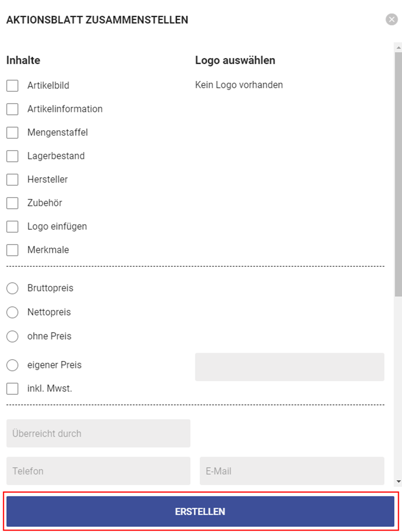Viewport: 402px width, 532px height.
Task: Enable the Artikelbild checkbox
Action: (x=12, y=86)
